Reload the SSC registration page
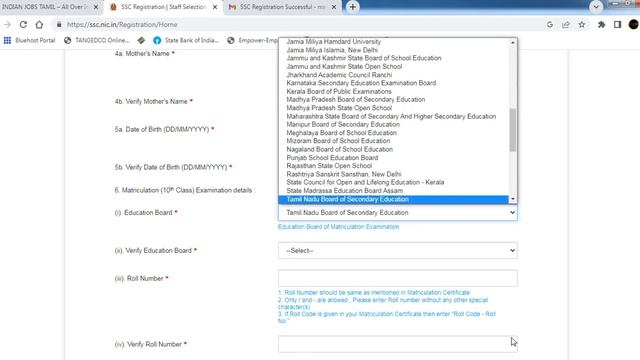 click(x=23, y=24)
